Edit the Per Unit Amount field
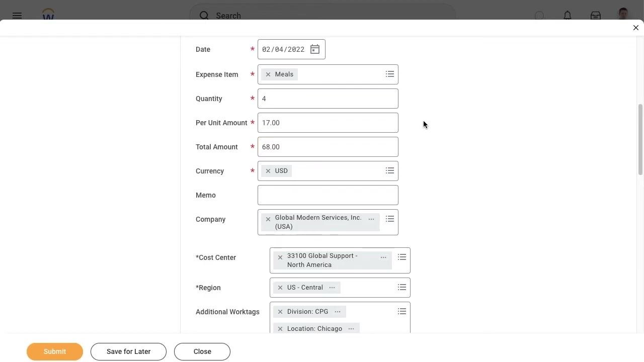 [x=328, y=123]
